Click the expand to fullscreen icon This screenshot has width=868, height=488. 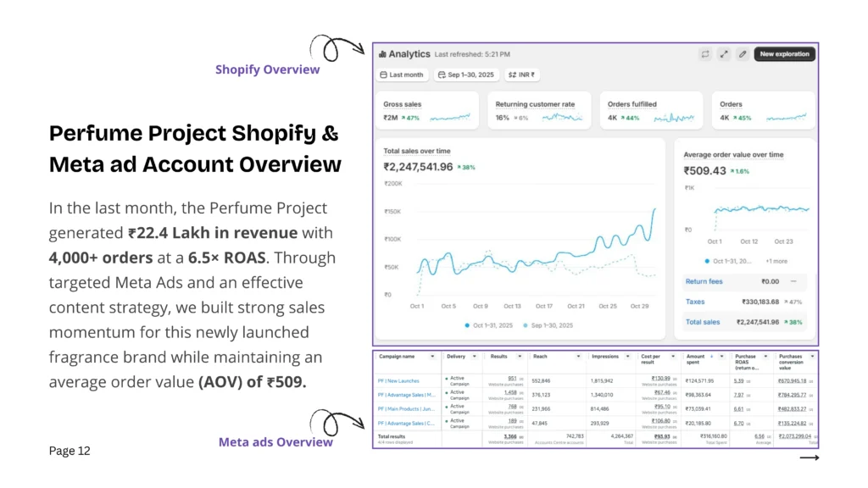coord(723,54)
